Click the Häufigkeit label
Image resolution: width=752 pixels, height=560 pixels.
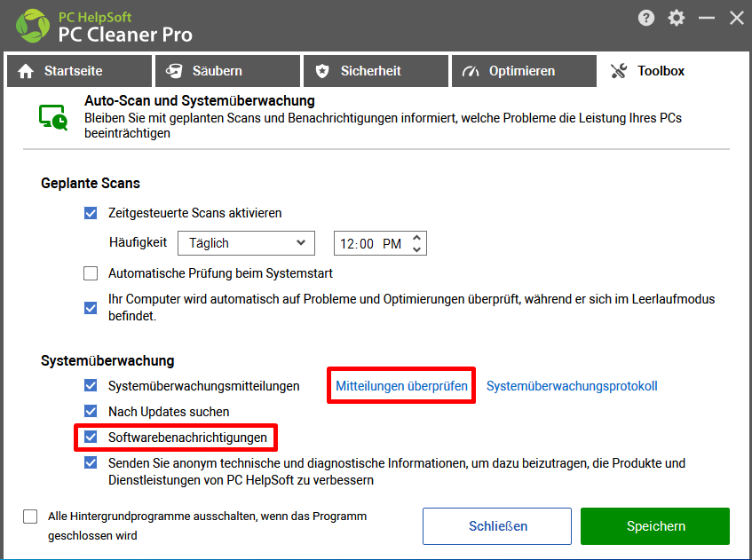click(x=139, y=242)
